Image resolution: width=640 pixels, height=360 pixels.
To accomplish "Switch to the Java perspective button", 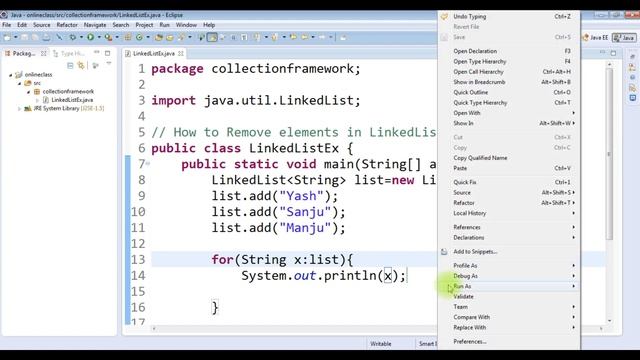I will tap(624, 38).
